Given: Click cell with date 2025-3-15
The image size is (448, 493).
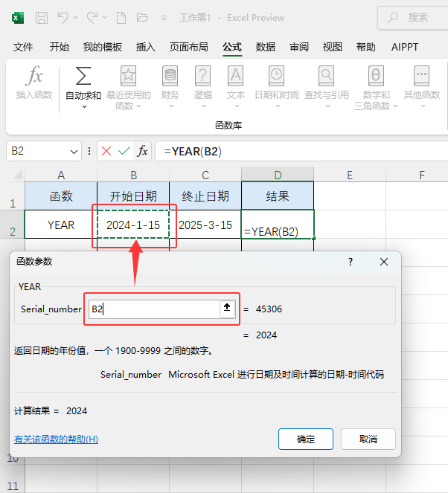Looking at the screenshot, I should coord(205,225).
